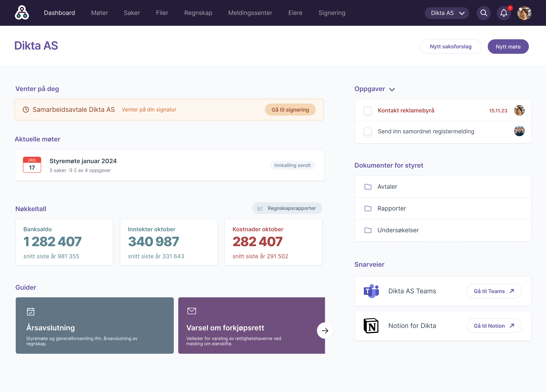Expand the Oppgaver chevron
Image resolution: width=546 pixels, height=392 pixels.
tap(392, 89)
